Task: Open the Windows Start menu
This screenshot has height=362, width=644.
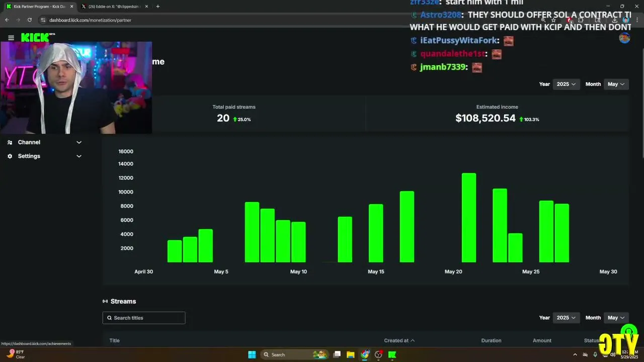Action: point(252,354)
